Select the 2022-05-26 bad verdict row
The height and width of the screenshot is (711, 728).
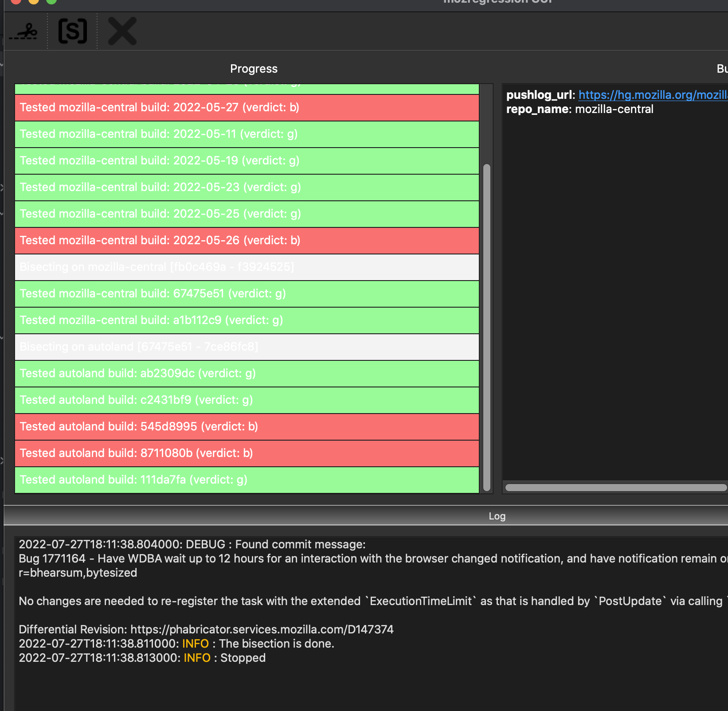pos(247,241)
